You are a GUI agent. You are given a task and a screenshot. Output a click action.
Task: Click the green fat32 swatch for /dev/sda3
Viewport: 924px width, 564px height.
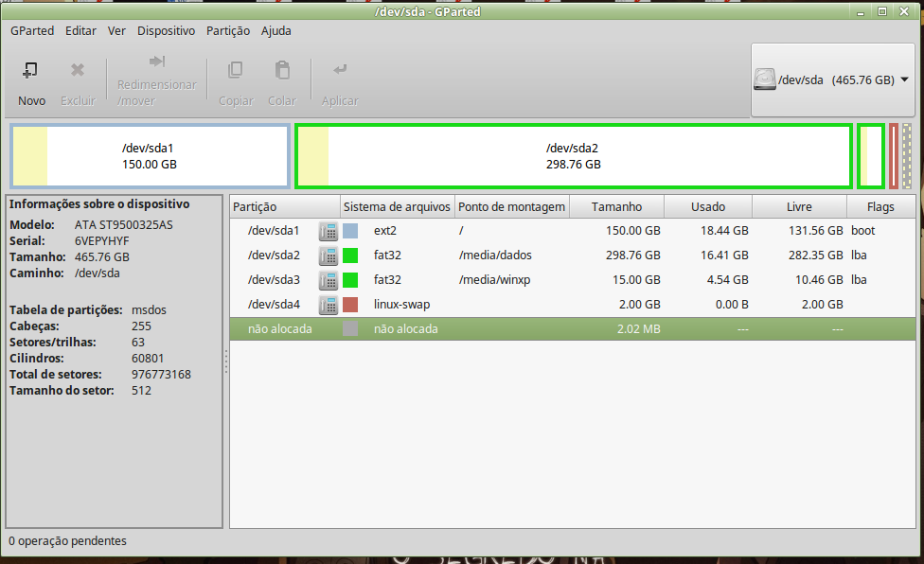click(x=350, y=280)
